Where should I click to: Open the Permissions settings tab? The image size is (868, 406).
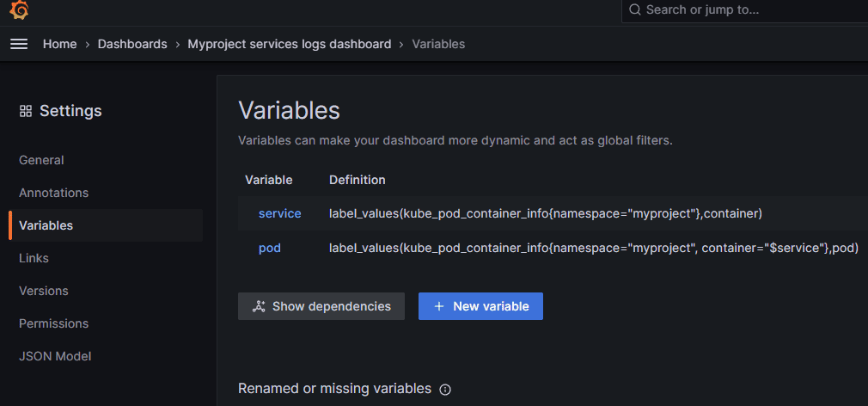[x=53, y=323]
